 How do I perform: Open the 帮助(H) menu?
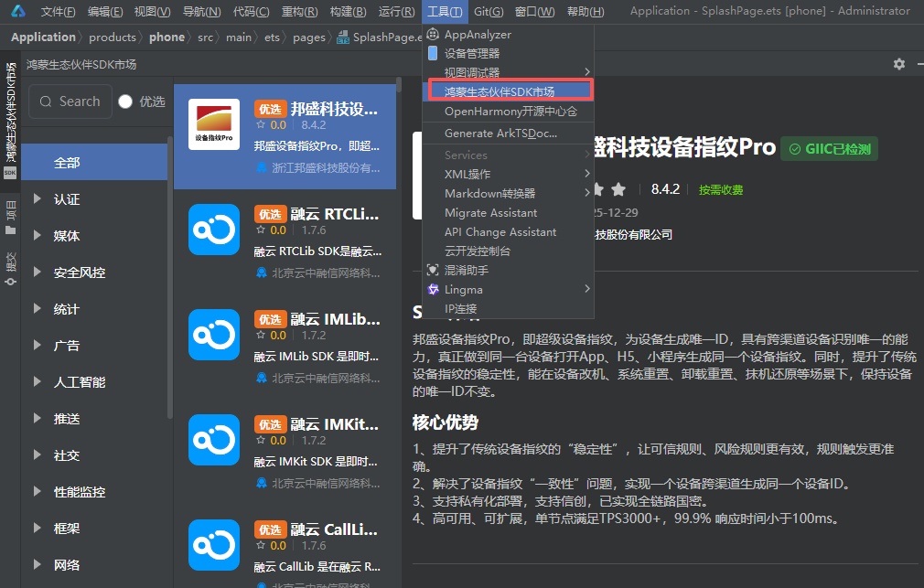(x=586, y=11)
